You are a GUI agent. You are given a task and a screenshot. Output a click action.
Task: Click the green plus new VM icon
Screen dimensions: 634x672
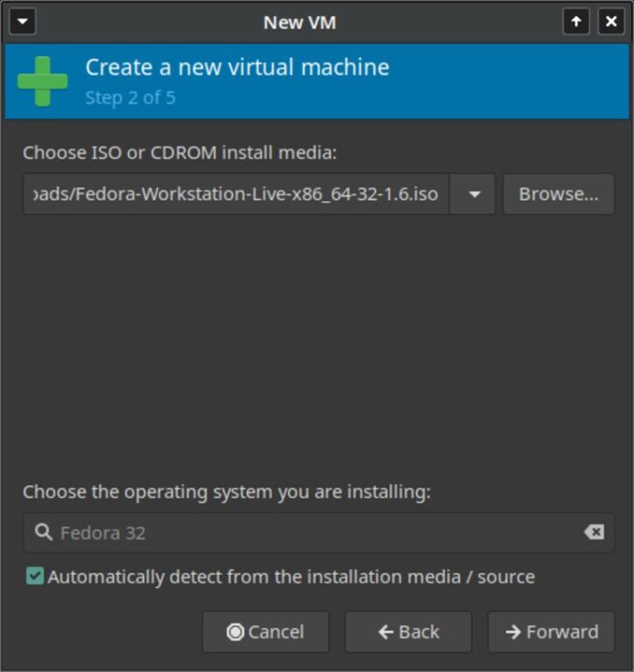click(x=42, y=81)
